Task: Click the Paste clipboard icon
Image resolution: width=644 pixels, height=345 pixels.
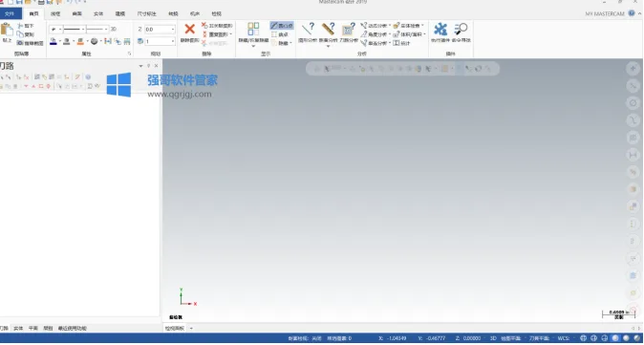Action: click(x=7, y=30)
